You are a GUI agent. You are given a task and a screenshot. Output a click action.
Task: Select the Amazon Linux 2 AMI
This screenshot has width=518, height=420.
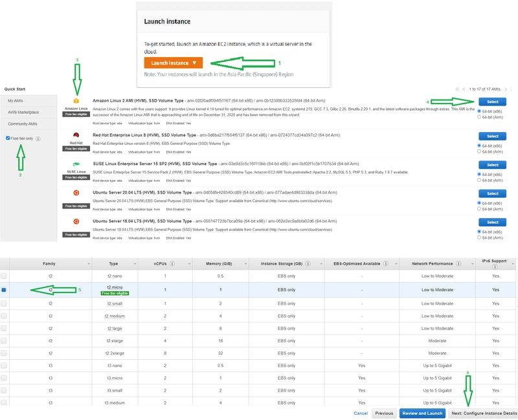click(492, 102)
